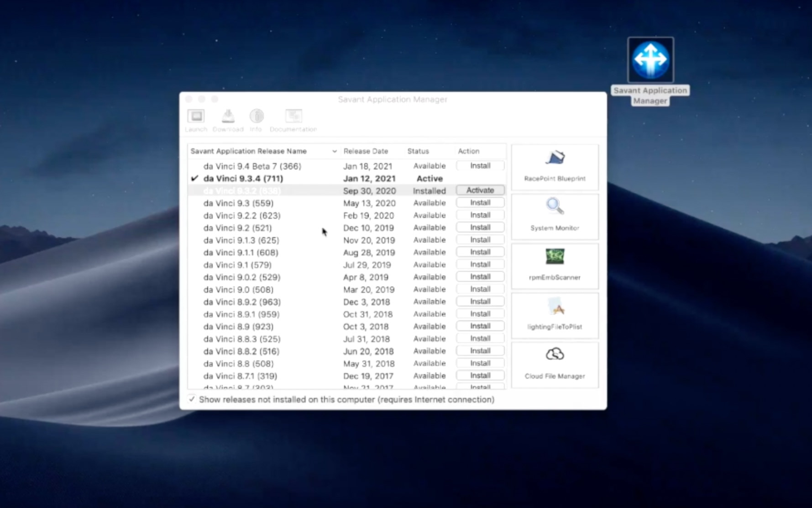Viewport: 812px width, 508px height.
Task: Select the da Vinci 8.7.1 (319) name
Action: [x=240, y=376]
